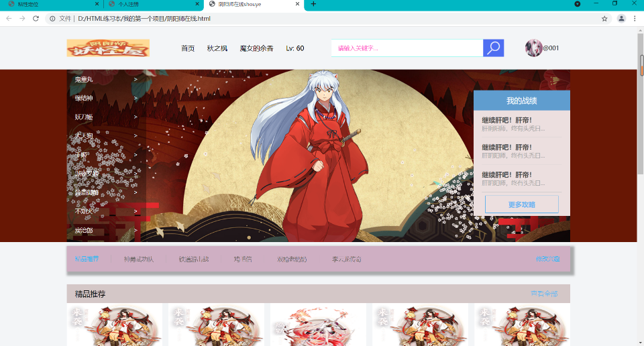Select the 阴阳师在线shouye tab
This screenshot has height=346, width=644.
click(x=254, y=4)
